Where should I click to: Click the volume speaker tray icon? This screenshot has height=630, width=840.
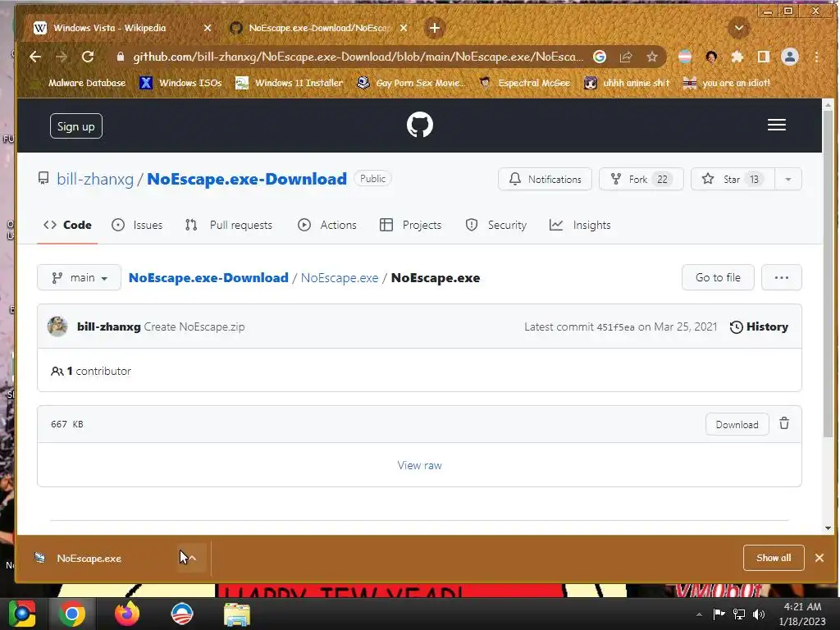click(x=759, y=614)
